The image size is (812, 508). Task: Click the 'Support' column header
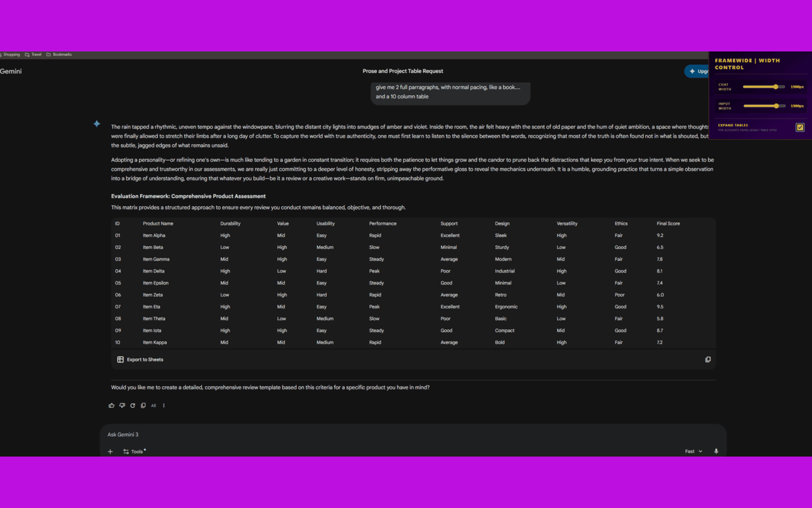point(449,224)
